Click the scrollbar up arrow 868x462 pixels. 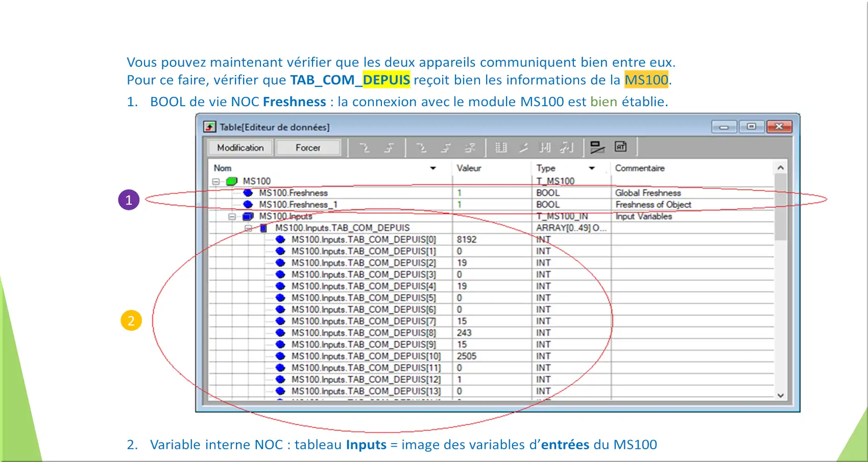coord(780,167)
